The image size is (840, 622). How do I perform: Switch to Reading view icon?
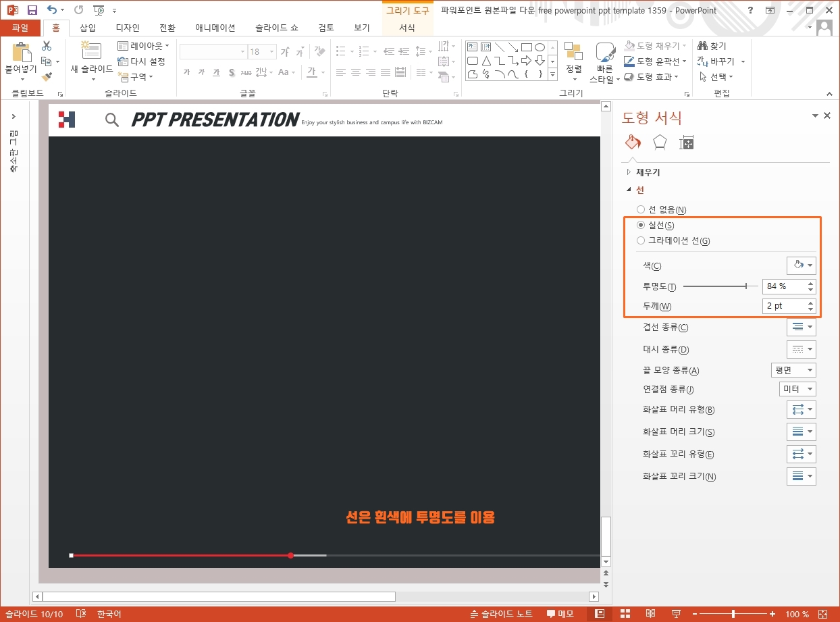650,614
